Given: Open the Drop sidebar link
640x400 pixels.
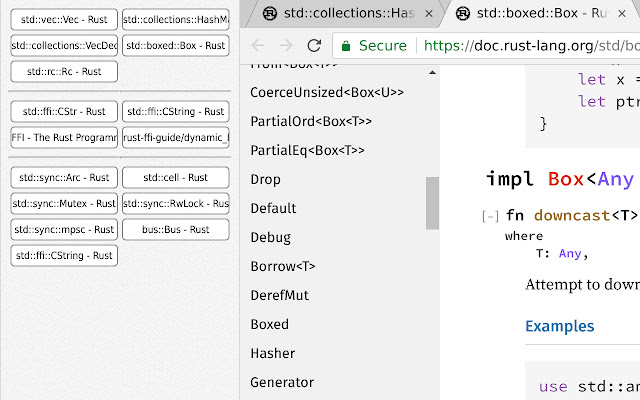Looking at the screenshot, I should coord(265,179).
